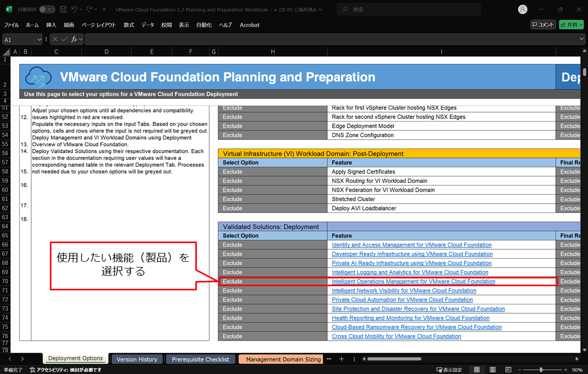This screenshot has width=588, height=374.
Task: Open the ファイル (File) menu
Action: [11, 25]
